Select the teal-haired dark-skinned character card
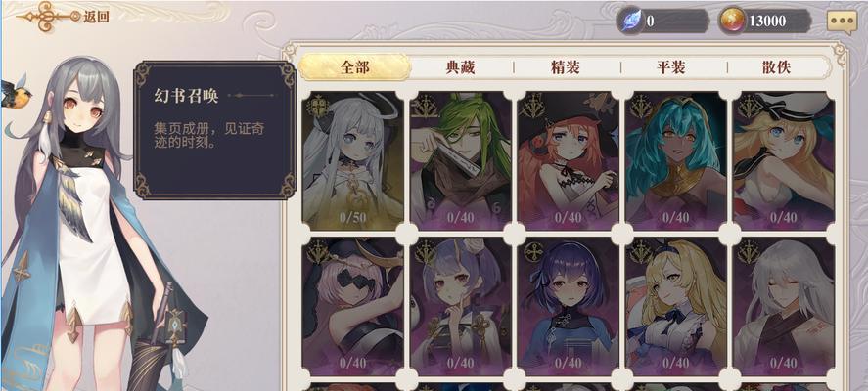 675,161
